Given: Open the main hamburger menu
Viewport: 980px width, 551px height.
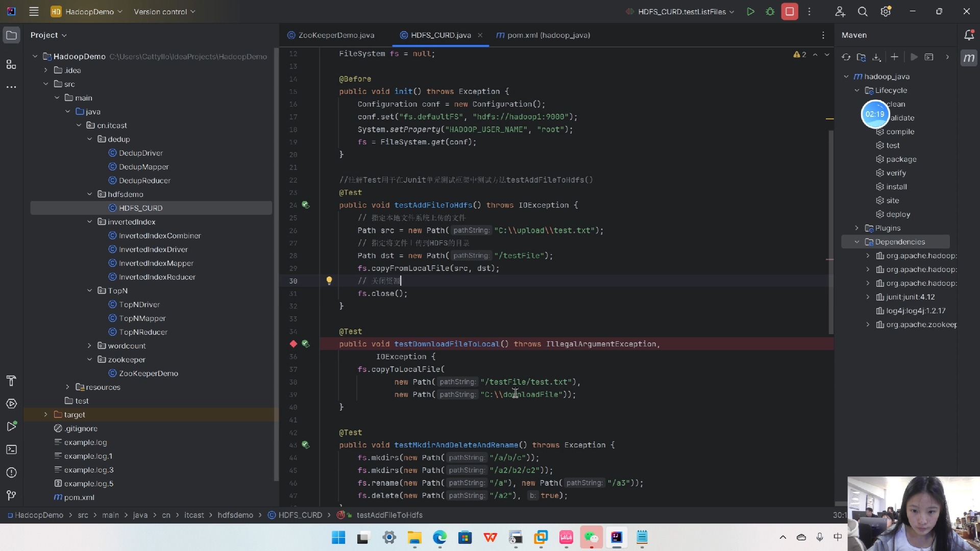Looking at the screenshot, I should coord(34,11).
